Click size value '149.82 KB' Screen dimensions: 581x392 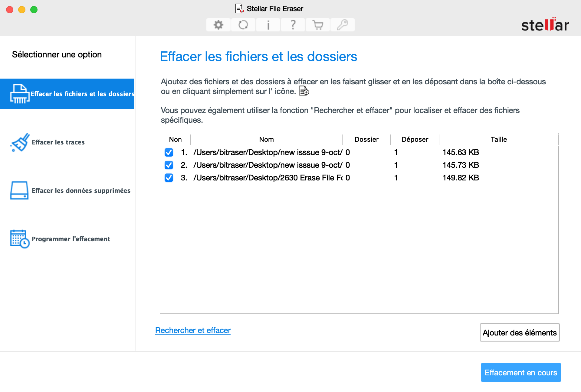[x=461, y=178]
